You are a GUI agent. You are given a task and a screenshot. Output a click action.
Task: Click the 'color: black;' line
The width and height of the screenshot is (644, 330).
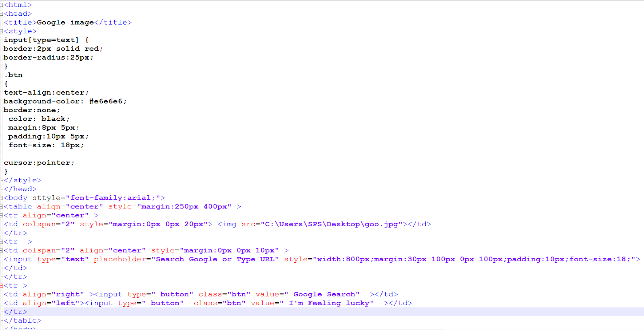click(x=39, y=119)
